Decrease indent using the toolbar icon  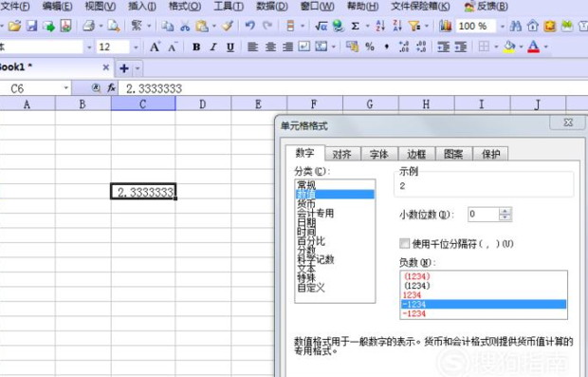click(444, 47)
